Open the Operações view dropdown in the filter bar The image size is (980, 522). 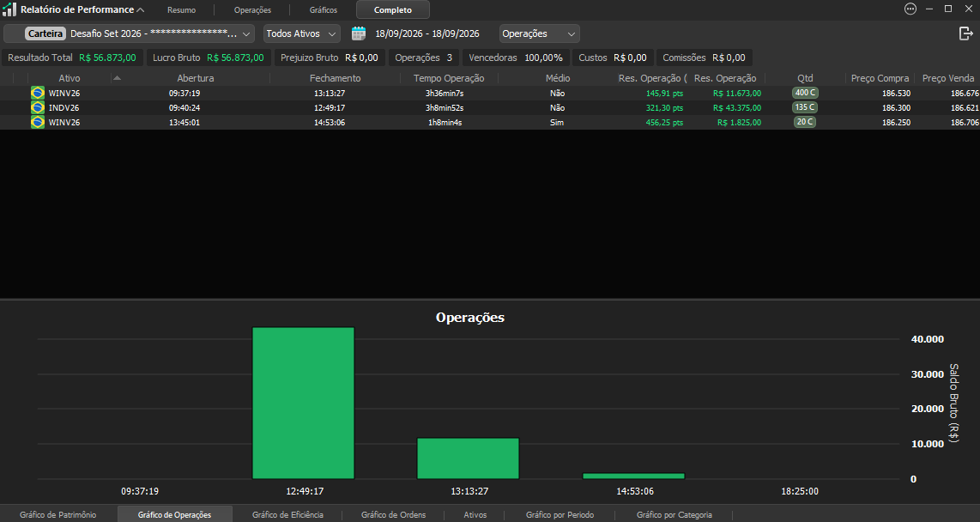click(540, 33)
